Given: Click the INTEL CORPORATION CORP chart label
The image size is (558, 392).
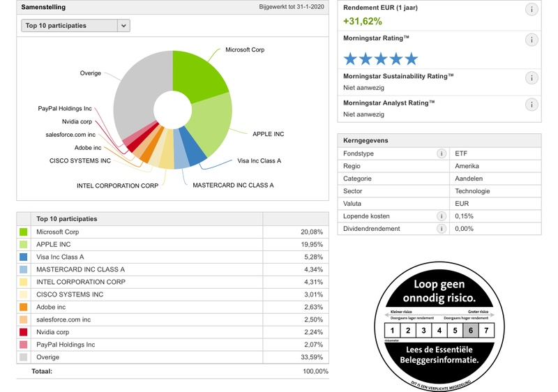Looking at the screenshot, I should [117, 186].
